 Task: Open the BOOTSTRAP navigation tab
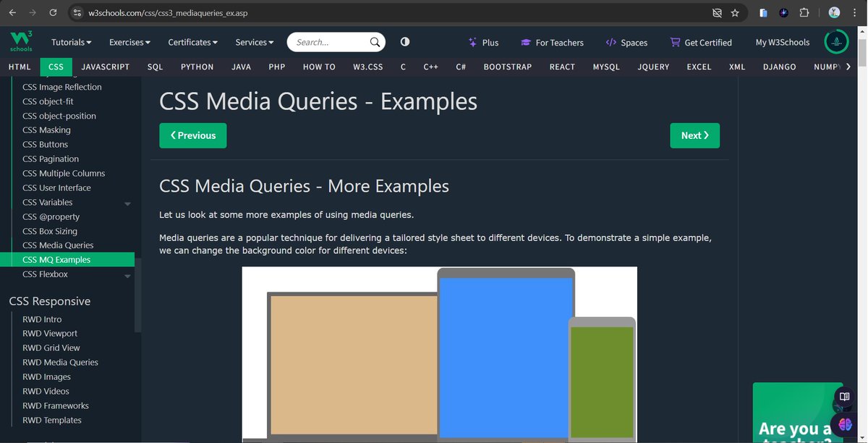507,67
